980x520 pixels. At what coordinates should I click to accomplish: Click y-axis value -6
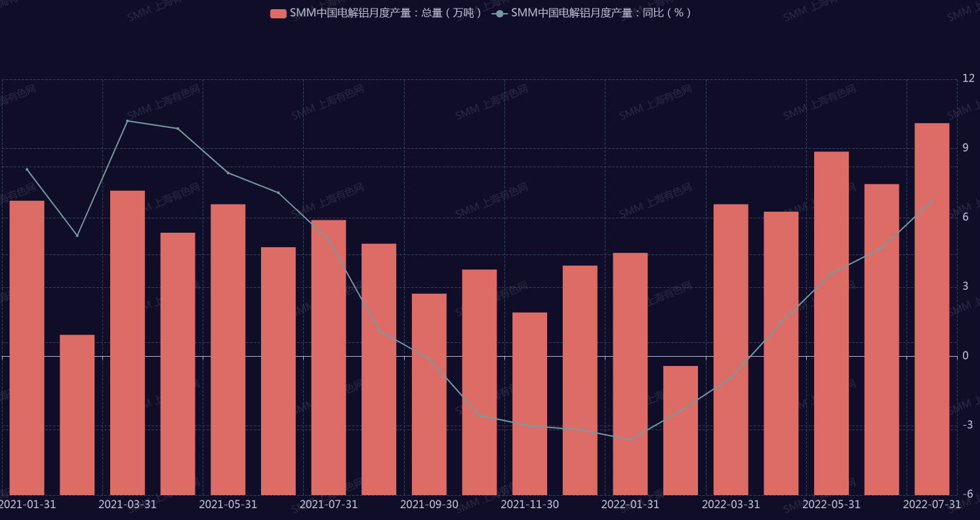[967, 494]
